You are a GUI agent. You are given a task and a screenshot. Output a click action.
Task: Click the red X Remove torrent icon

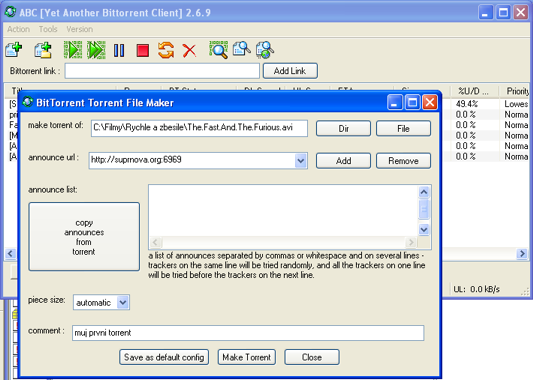[189, 50]
